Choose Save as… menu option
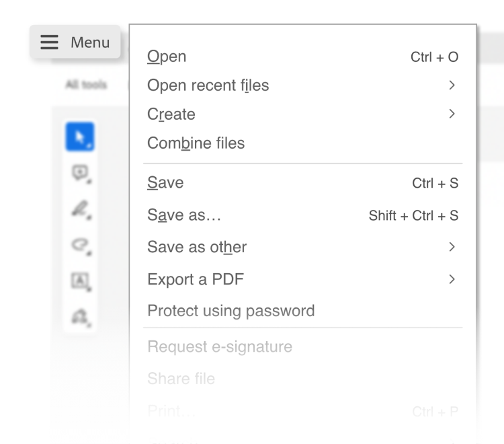The image size is (504, 444). click(184, 215)
